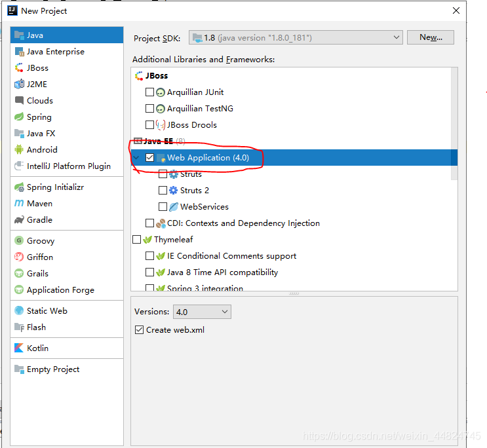This screenshot has width=487, height=448.
Task: Click the Grails icon
Action: click(x=19, y=273)
